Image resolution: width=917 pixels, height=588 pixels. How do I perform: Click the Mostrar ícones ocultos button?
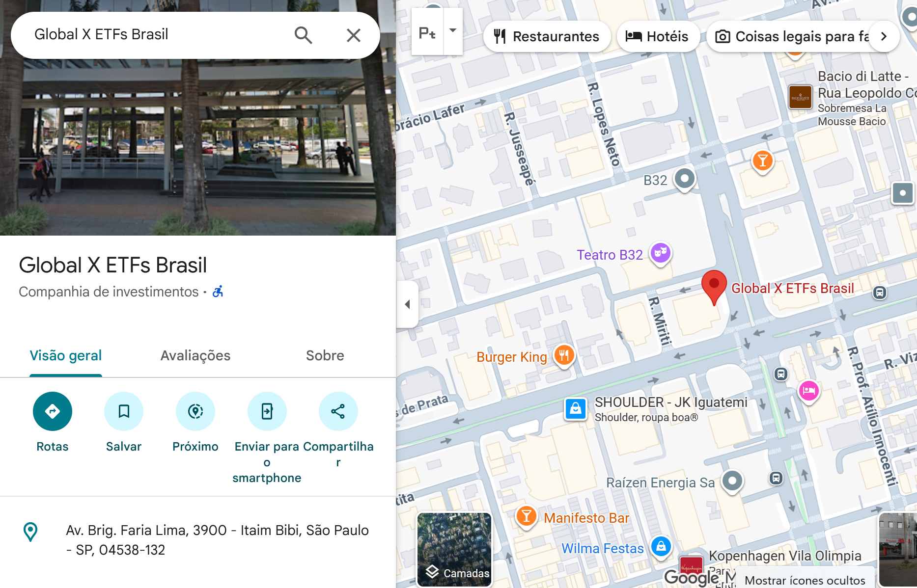[805, 580]
